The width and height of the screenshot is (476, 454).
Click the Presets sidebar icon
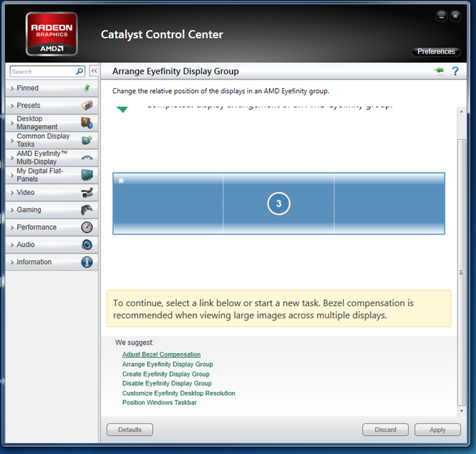pyautogui.click(x=87, y=105)
